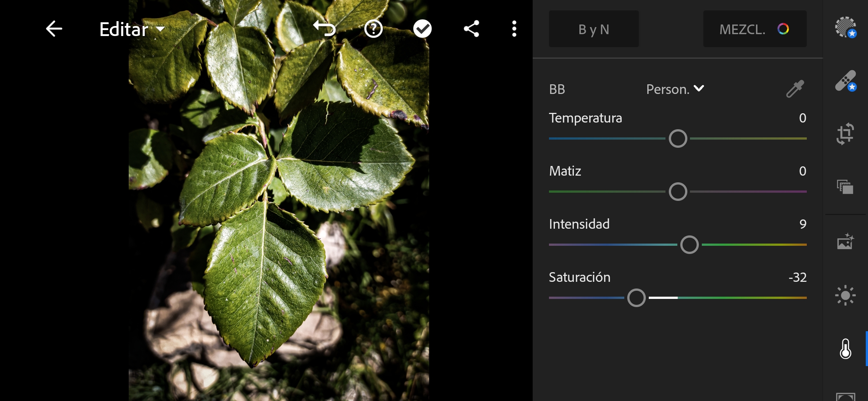Click the Temperatura value 0

[x=802, y=118]
